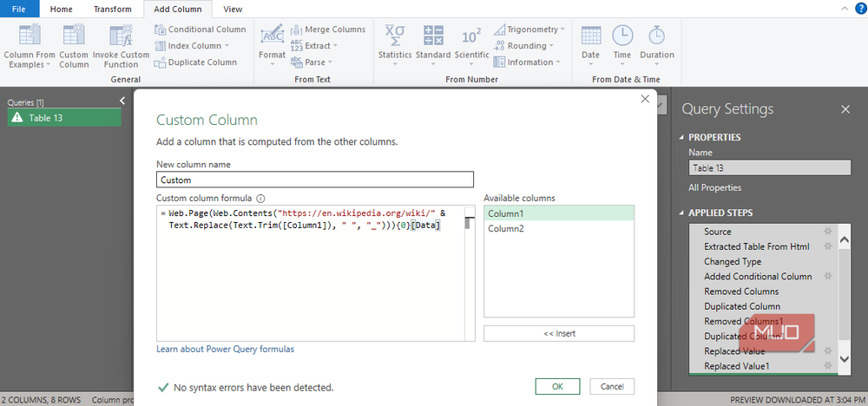This screenshot has height=406, width=868.
Task: Select Invoke Custom Function
Action: click(x=121, y=46)
